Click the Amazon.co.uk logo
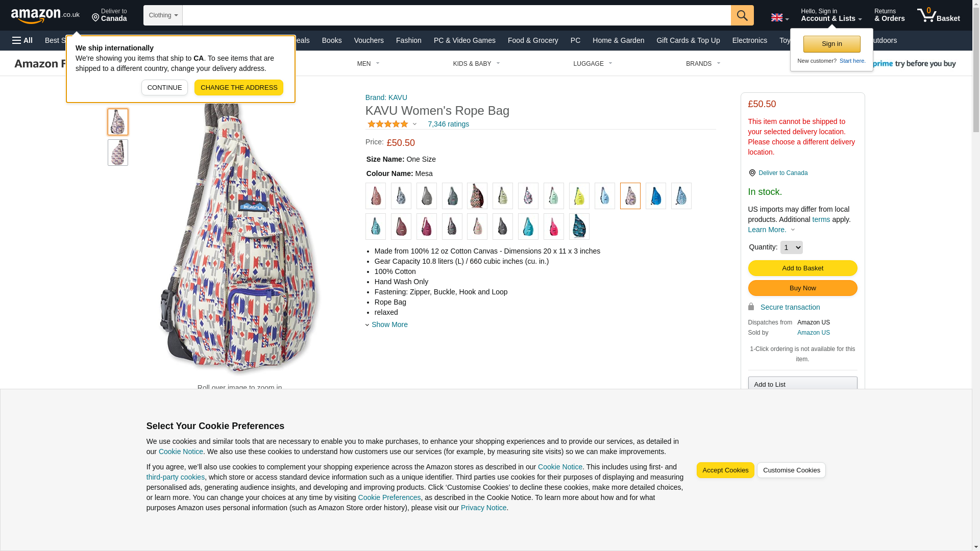Screen dimensions: 980x551 (x=45, y=15)
